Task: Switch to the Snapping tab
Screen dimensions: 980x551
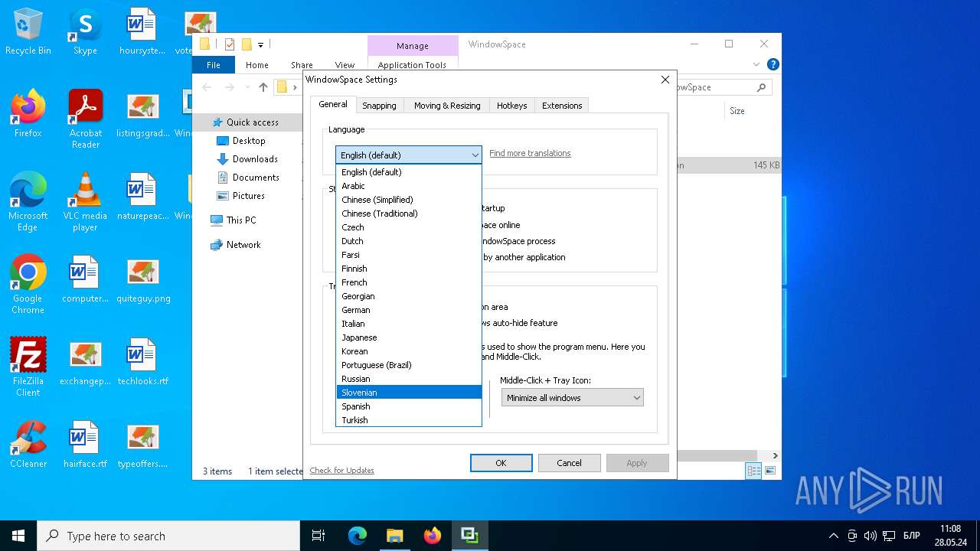Action: (379, 106)
